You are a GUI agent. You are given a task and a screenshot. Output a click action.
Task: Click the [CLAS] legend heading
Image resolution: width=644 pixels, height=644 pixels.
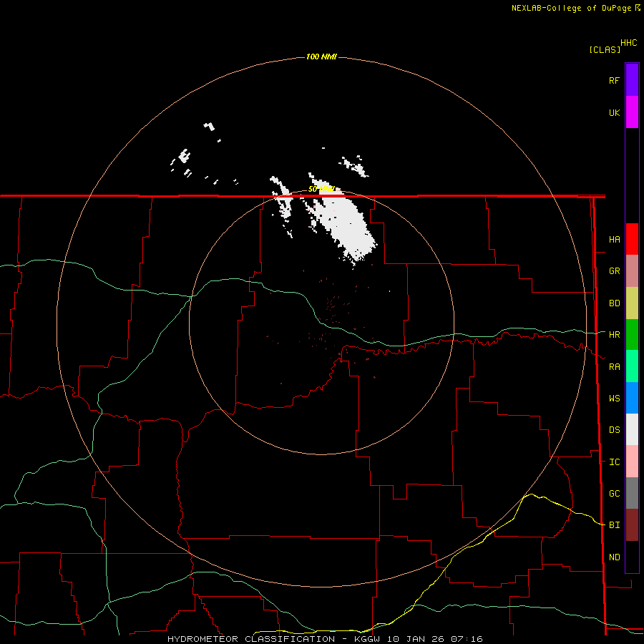coord(605,49)
